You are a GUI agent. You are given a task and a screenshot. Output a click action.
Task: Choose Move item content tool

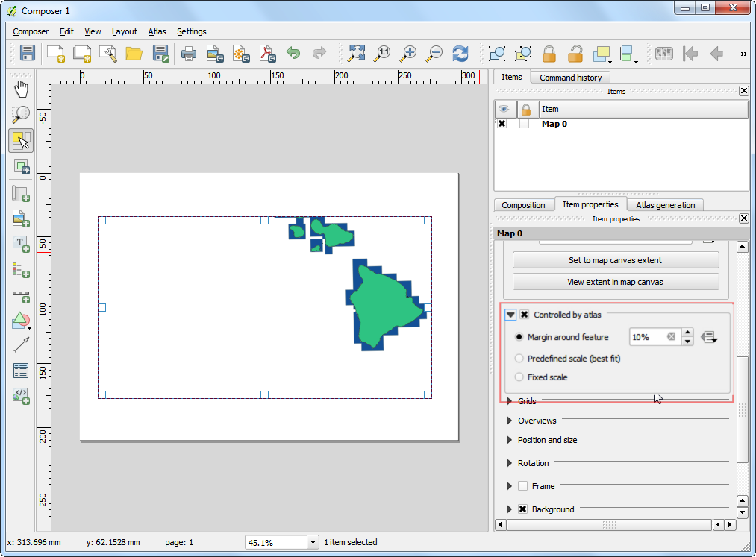tap(21, 167)
